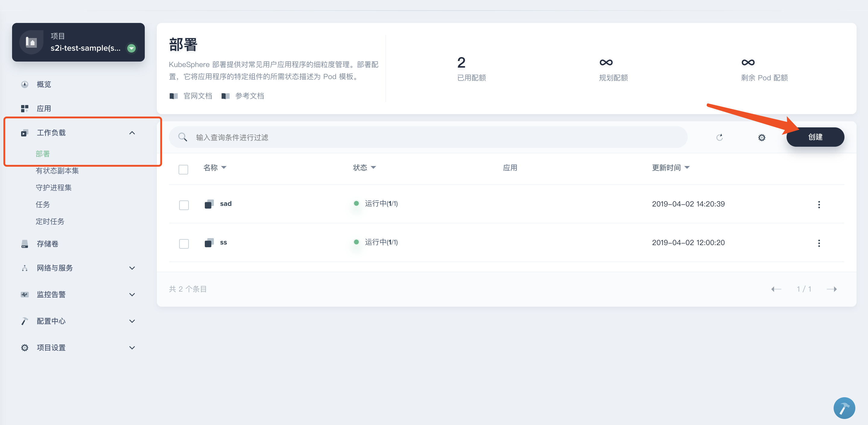Click the Network and services icon

[x=25, y=268]
